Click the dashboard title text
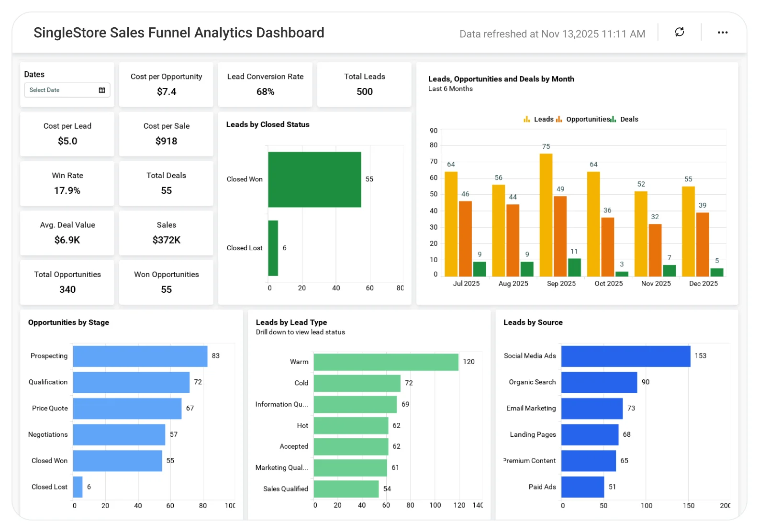 (179, 33)
